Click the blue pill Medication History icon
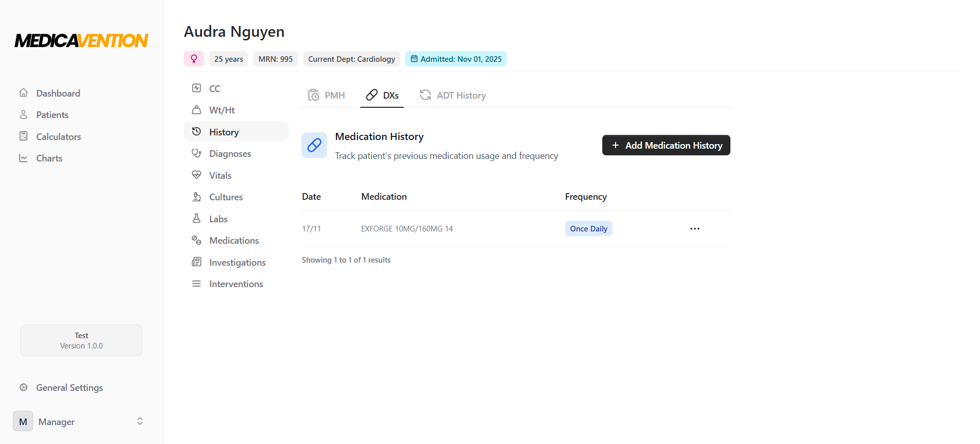 [x=314, y=145]
